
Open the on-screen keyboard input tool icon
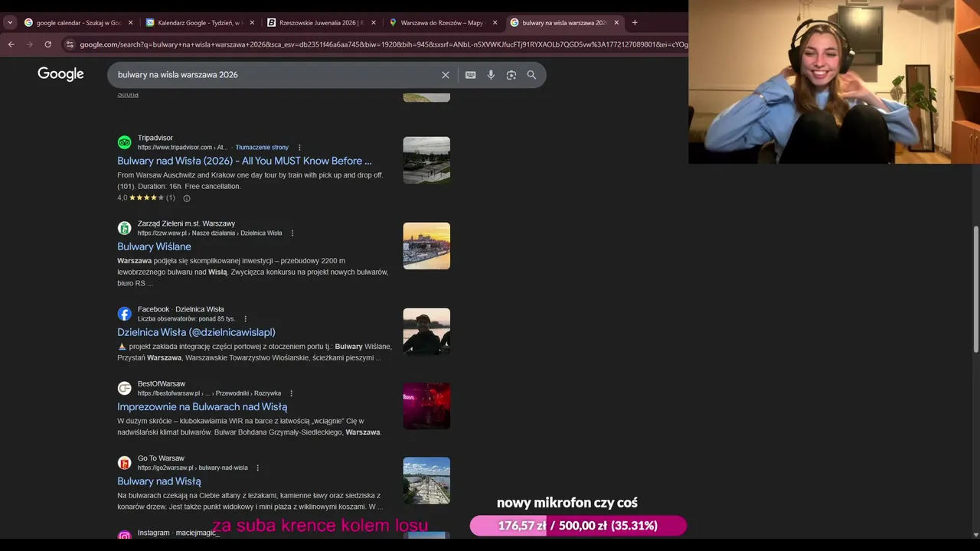click(470, 75)
